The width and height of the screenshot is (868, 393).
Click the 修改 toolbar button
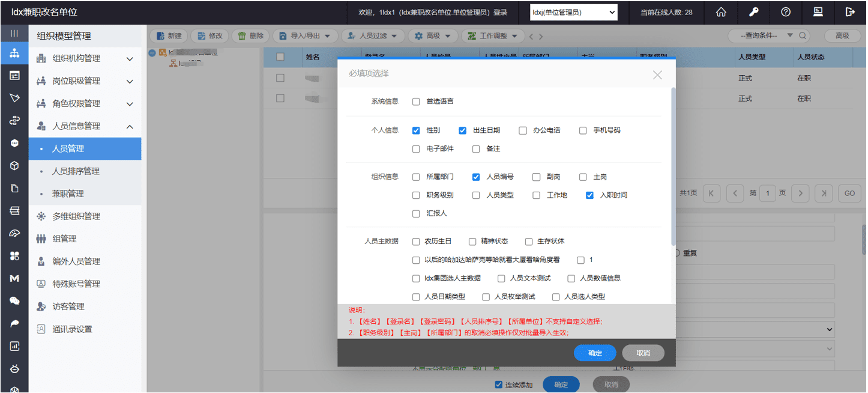tap(209, 36)
